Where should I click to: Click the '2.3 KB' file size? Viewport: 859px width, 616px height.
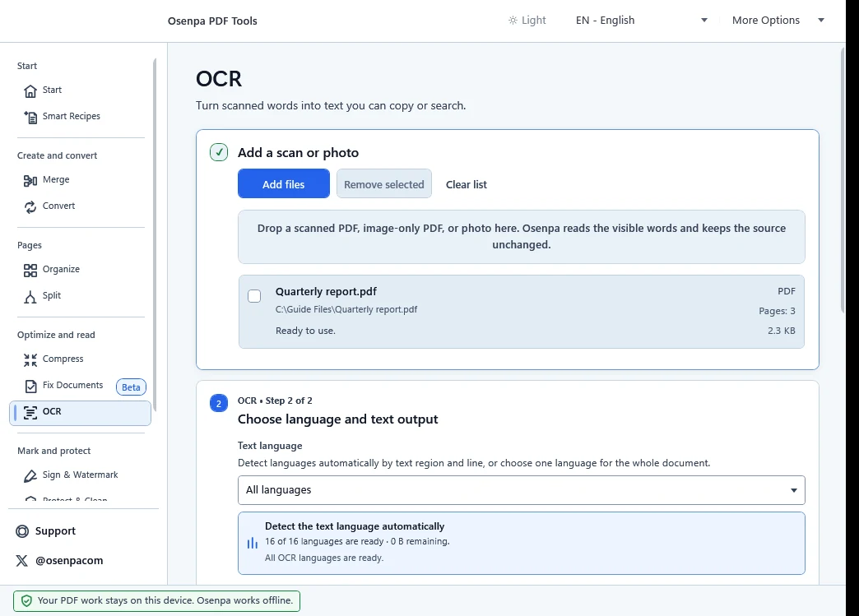click(781, 331)
